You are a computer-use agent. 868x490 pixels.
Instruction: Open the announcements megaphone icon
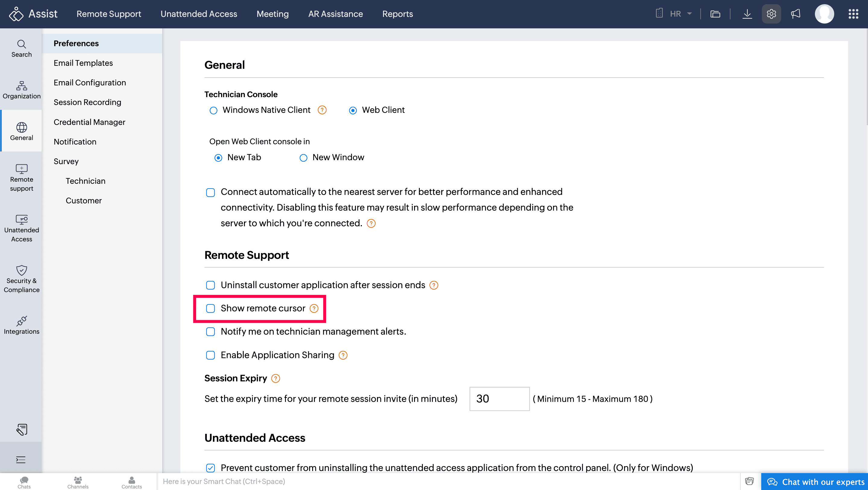[x=795, y=14]
